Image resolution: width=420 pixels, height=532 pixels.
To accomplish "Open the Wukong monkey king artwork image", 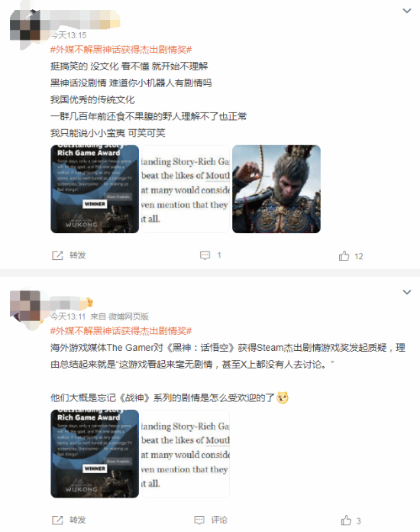I will [276, 189].
